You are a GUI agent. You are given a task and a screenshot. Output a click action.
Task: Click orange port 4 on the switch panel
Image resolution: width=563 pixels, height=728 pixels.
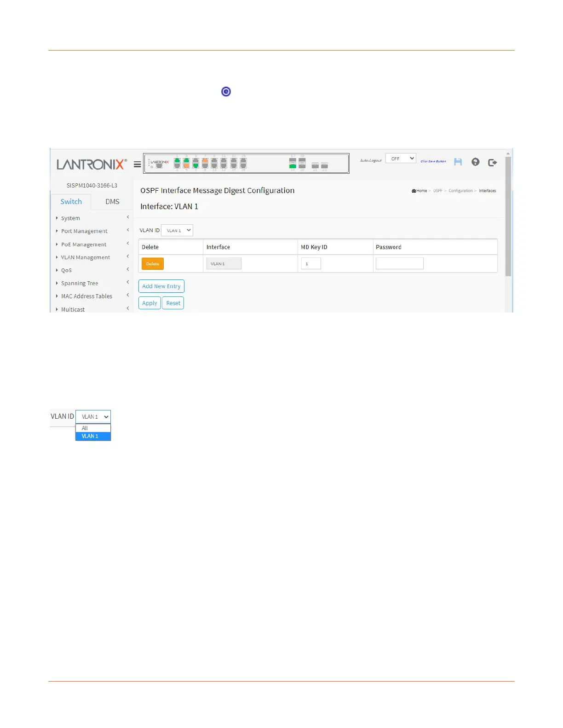coord(186,165)
